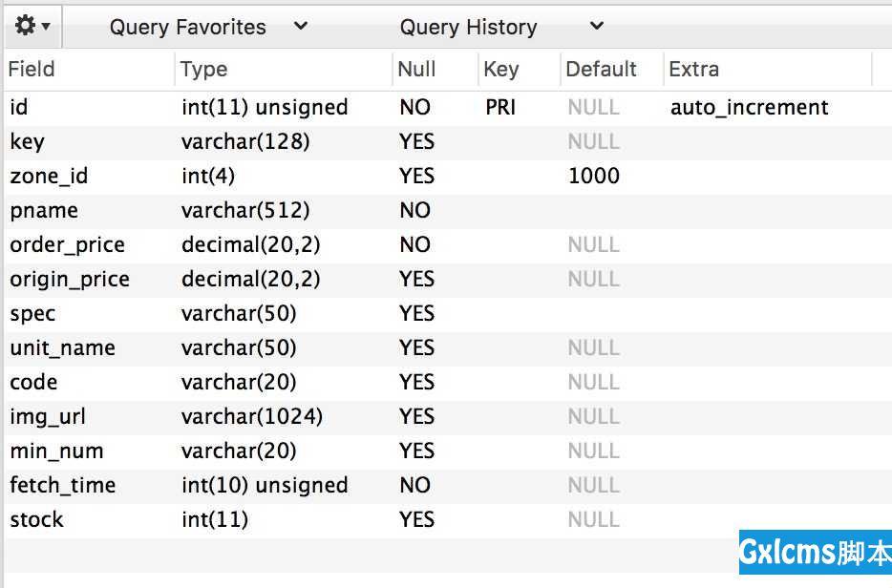Open the gear actions menu
Screen dimensions: 892x588
[32, 26]
